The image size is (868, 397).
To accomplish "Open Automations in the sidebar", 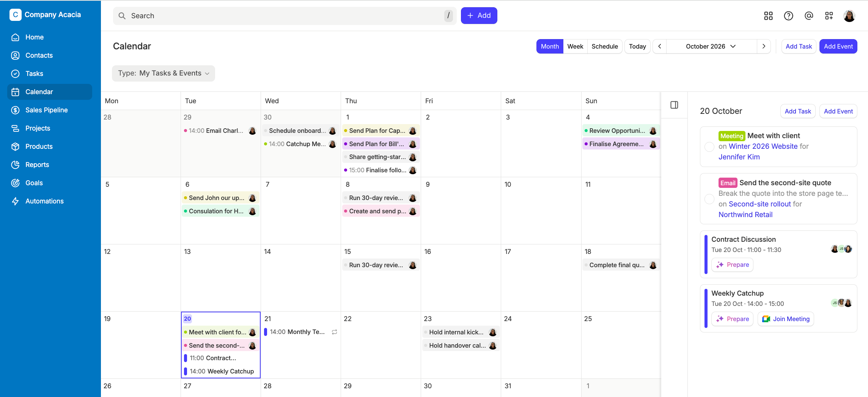I will click(49, 201).
